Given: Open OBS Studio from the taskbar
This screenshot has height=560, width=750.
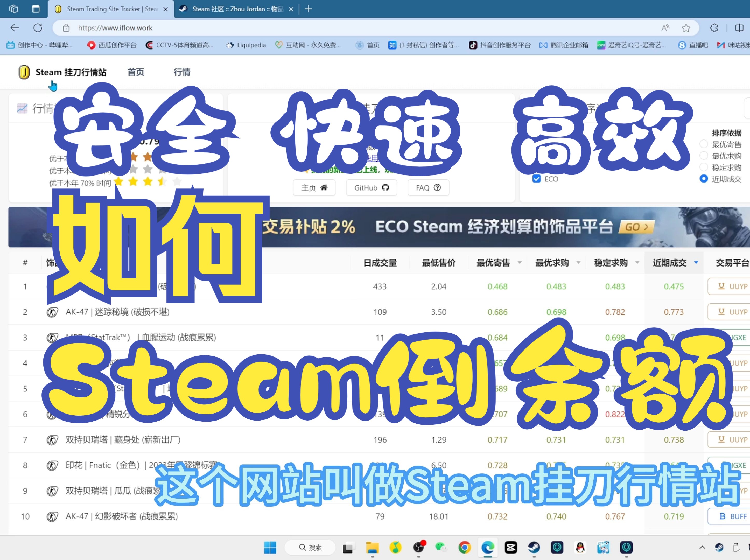Looking at the screenshot, I should pyautogui.click(x=419, y=548).
